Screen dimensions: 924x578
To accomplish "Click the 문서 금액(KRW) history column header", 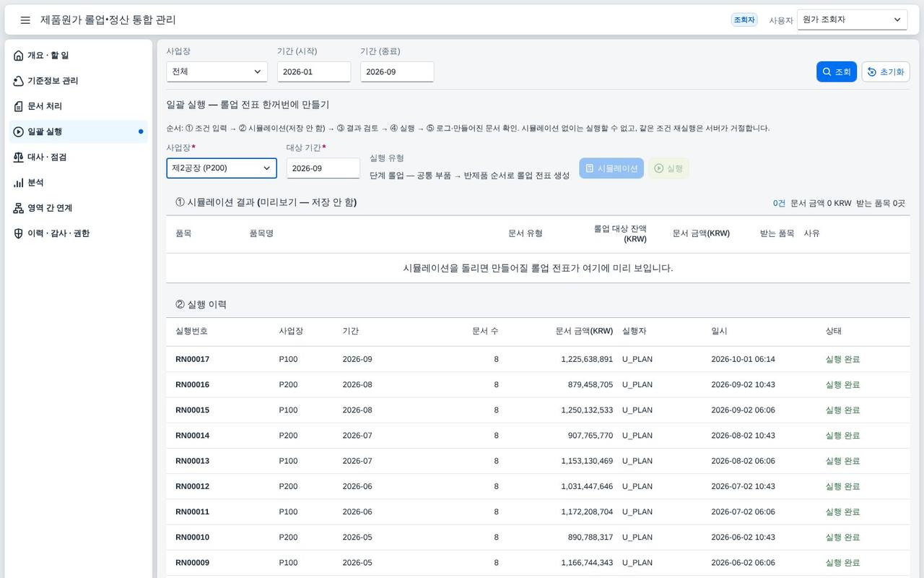I will [584, 331].
